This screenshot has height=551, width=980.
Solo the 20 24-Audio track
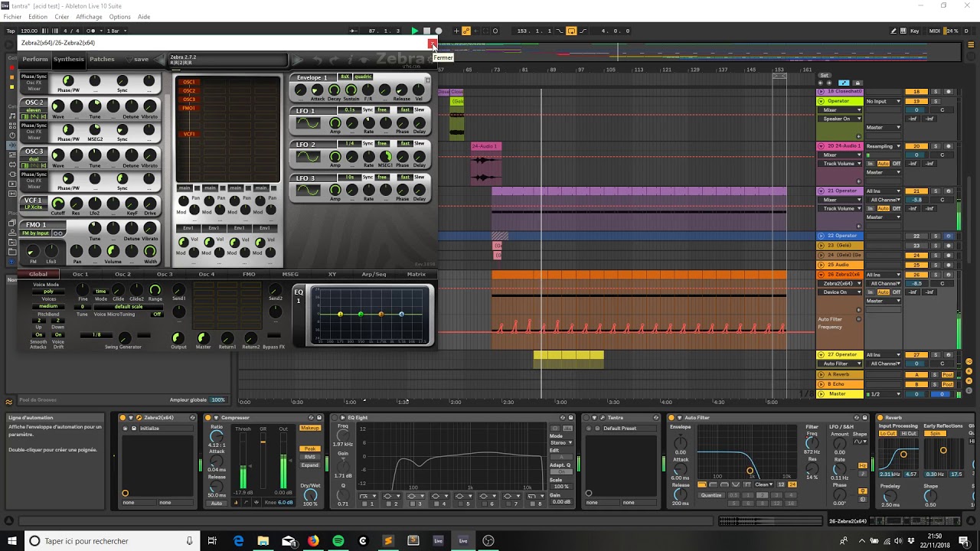click(935, 146)
